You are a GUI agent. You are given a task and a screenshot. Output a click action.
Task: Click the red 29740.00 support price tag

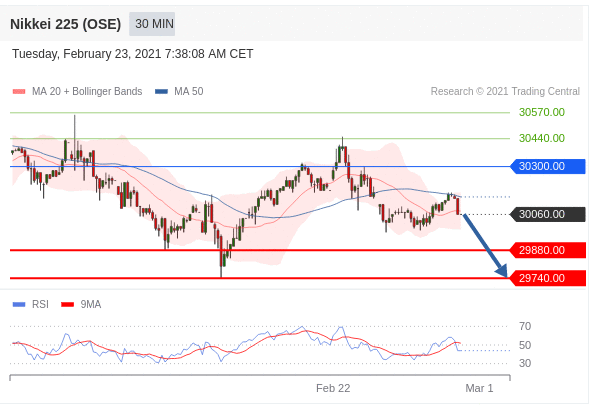coord(548,278)
